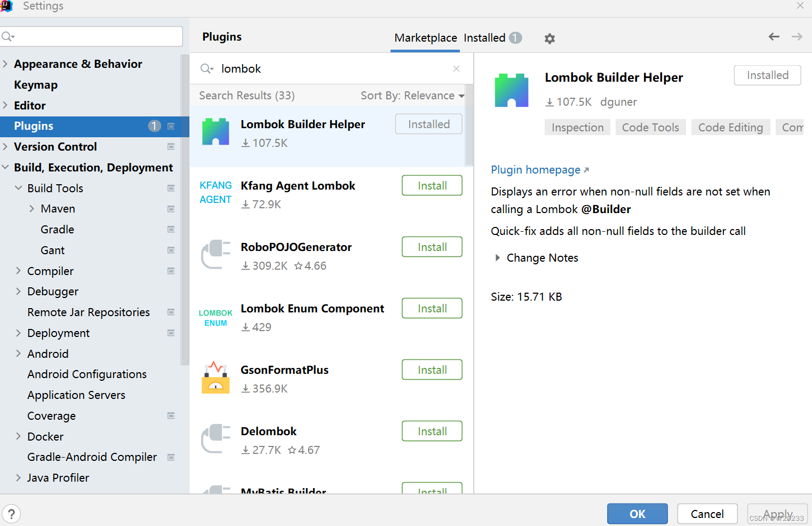Open the help question mark icon
Viewport: 812px width, 526px height.
11,514
